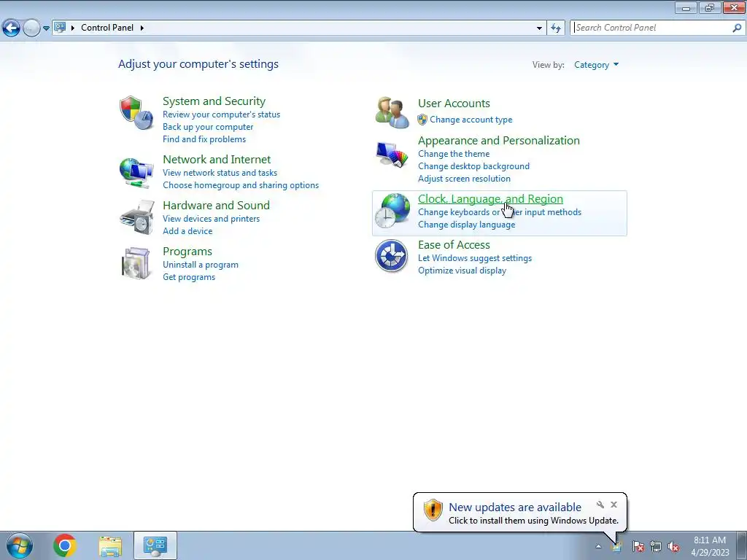
Task: Click the New updates are available message
Action: 515,507
